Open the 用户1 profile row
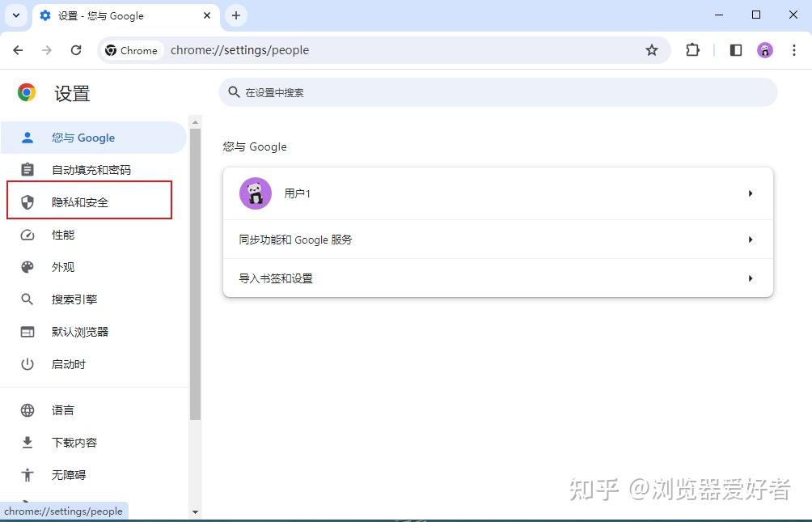Viewport: 812px width, 522px height. tap(497, 193)
